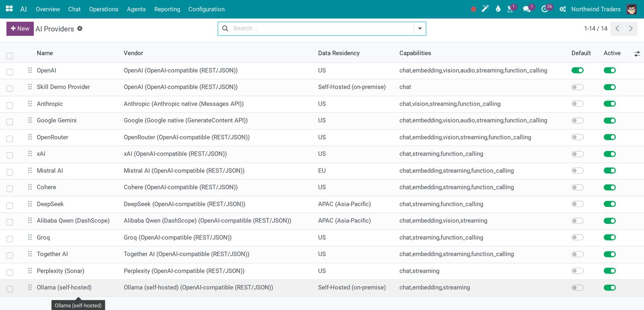Open the search options dropdown arrow
The image size is (644, 310).
pyautogui.click(x=420, y=29)
